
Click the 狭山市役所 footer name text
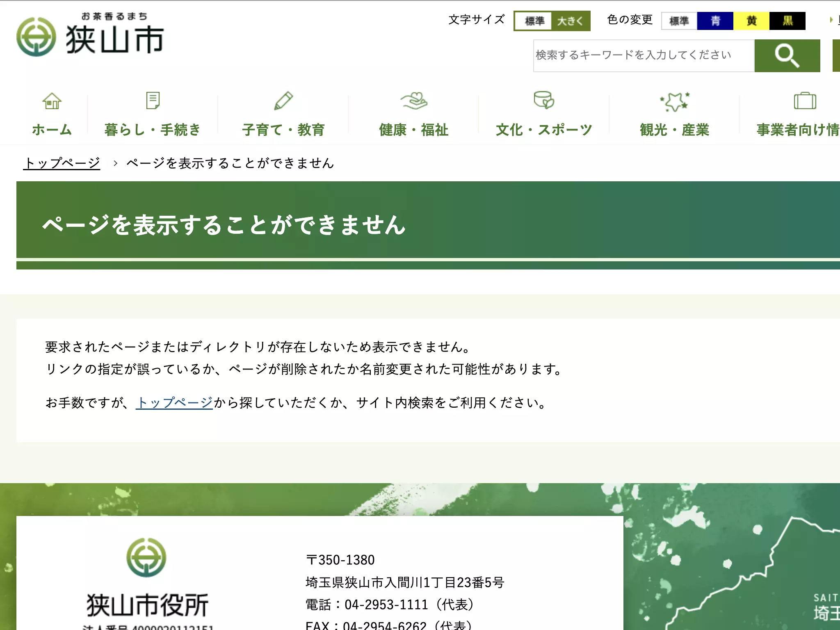pyautogui.click(x=147, y=605)
